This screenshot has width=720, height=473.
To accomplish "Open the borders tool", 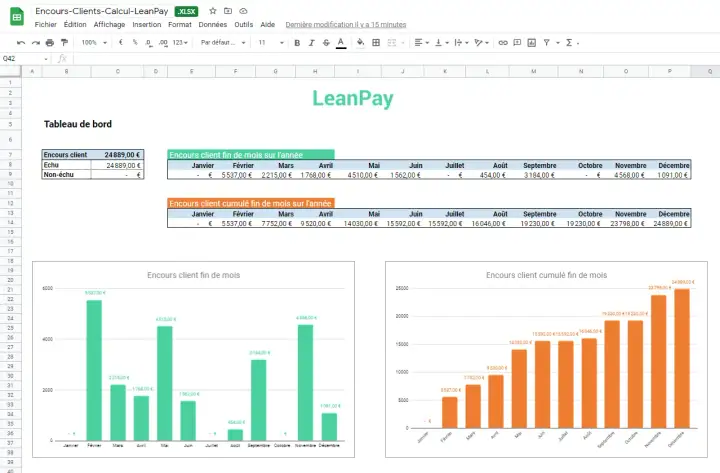I will coord(376,43).
